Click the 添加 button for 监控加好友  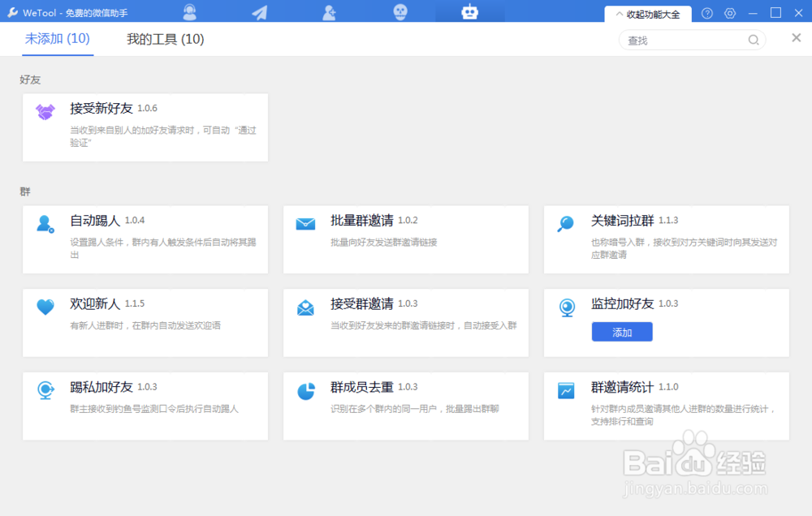622,333
